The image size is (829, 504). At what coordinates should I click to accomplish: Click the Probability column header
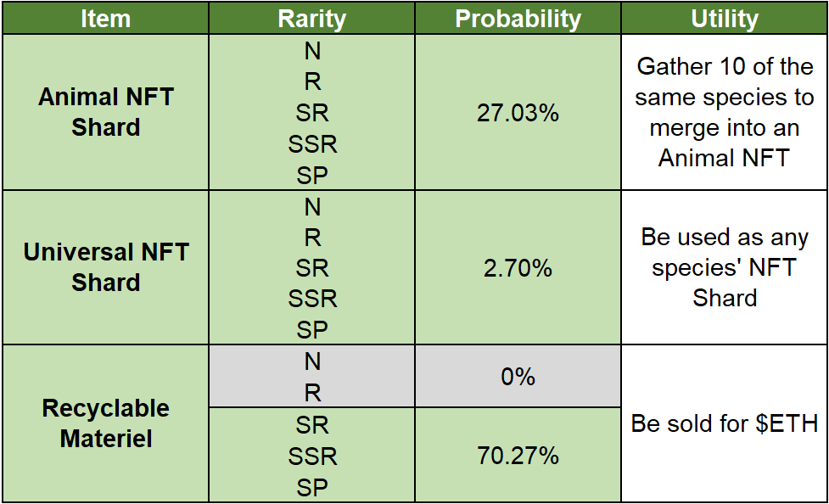(x=518, y=19)
